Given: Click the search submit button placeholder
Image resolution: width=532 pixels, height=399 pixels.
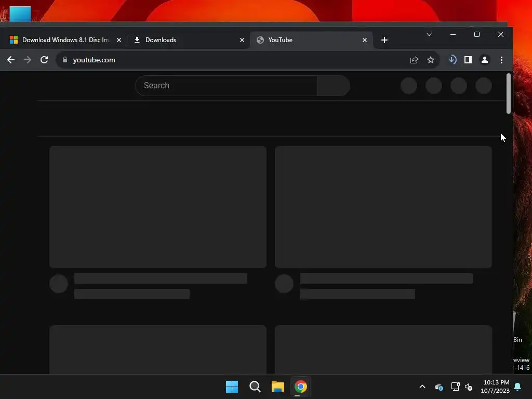Looking at the screenshot, I should [x=334, y=86].
